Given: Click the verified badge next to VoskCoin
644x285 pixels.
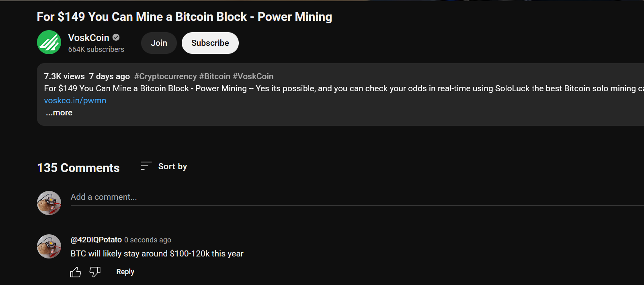Looking at the screenshot, I should click(116, 37).
